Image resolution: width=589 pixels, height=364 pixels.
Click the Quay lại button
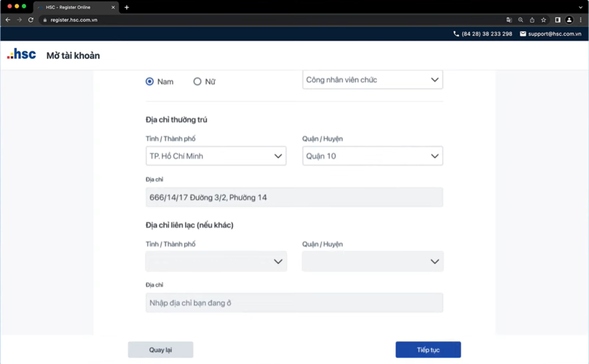(x=160, y=350)
